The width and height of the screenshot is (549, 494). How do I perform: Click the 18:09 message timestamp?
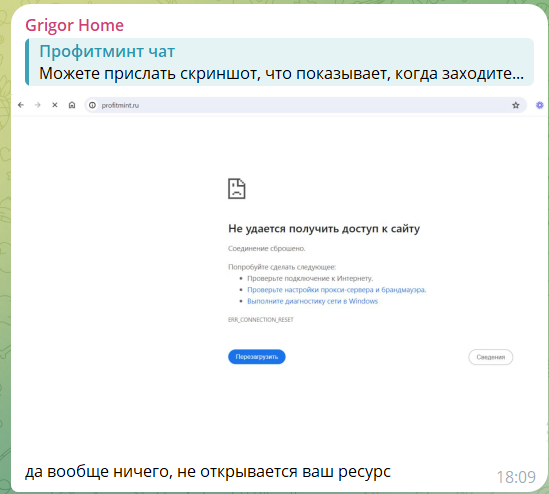(x=516, y=477)
